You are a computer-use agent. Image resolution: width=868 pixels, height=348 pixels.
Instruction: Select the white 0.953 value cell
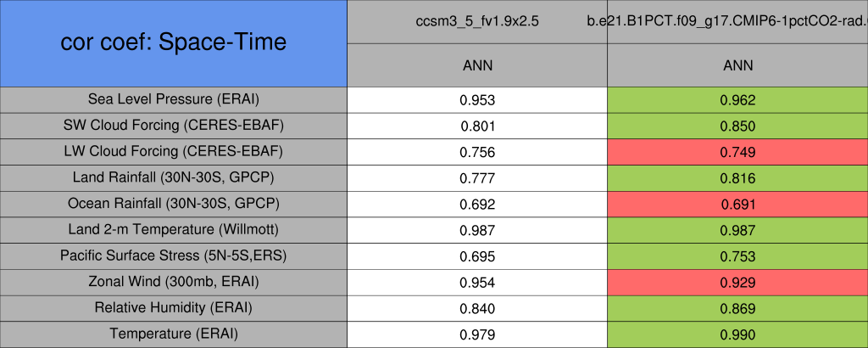(477, 99)
